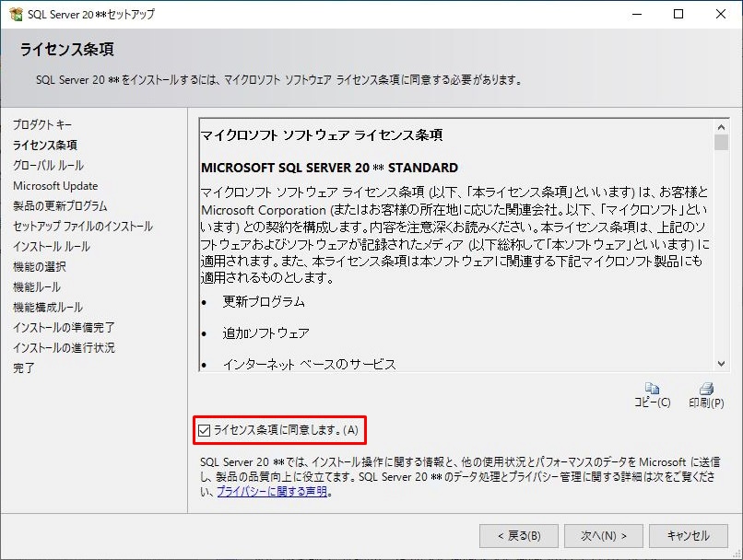The height and width of the screenshot is (560, 743).
Task: Click the SQL Server setup title bar icon
Action: click(16, 14)
